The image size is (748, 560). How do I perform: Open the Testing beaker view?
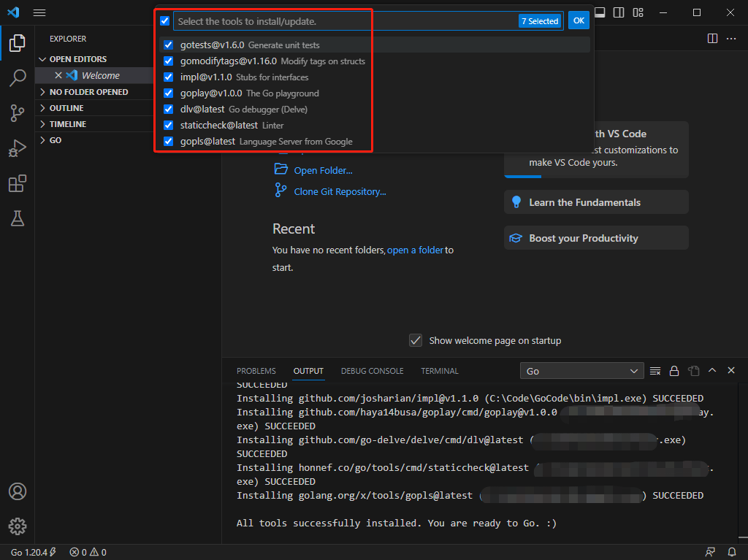(18, 218)
